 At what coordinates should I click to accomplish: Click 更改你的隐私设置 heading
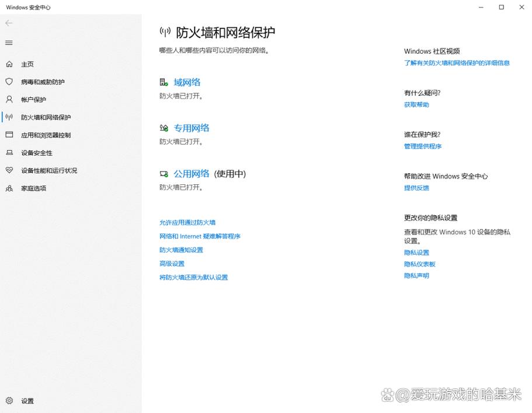click(430, 218)
